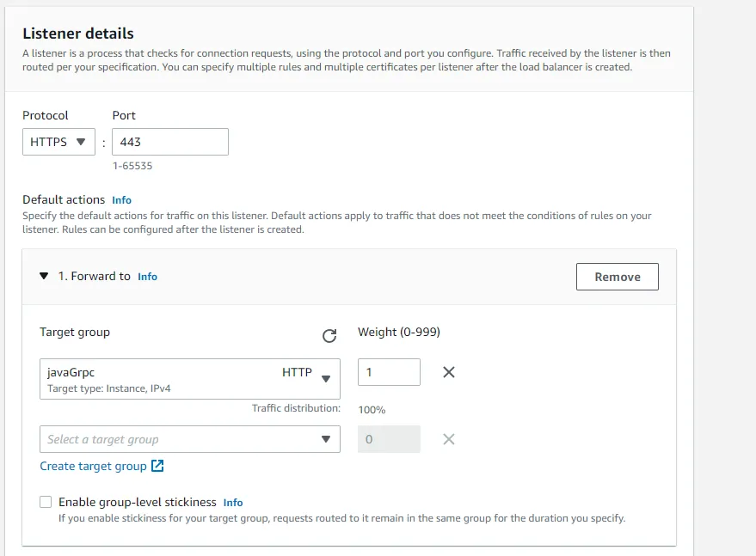This screenshot has height=556, width=756.
Task: Click the disabled weight field showing 0
Action: coord(389,439)
